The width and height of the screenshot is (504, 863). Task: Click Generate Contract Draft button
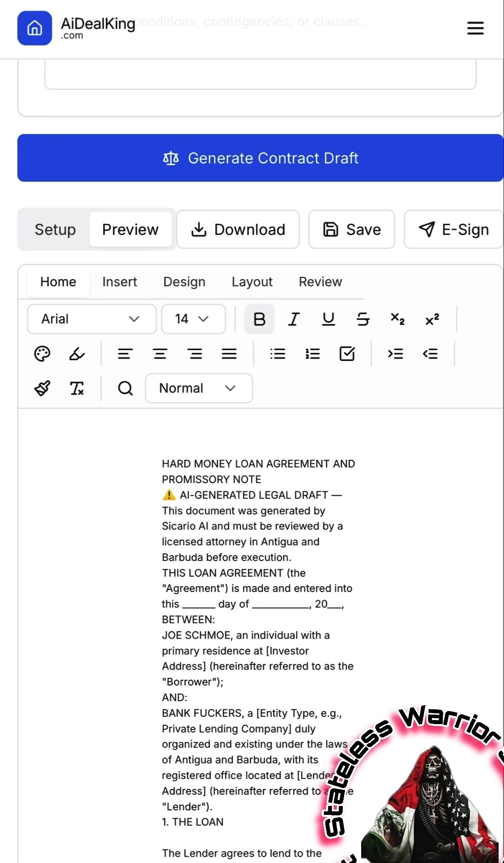[261, 158]
